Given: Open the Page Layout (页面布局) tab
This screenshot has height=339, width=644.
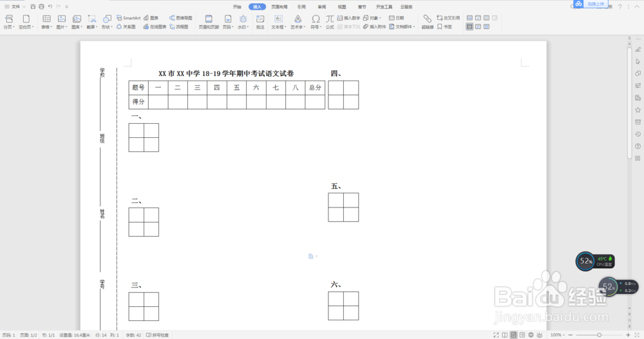Looking at the screenshot, I should point(279,6).
